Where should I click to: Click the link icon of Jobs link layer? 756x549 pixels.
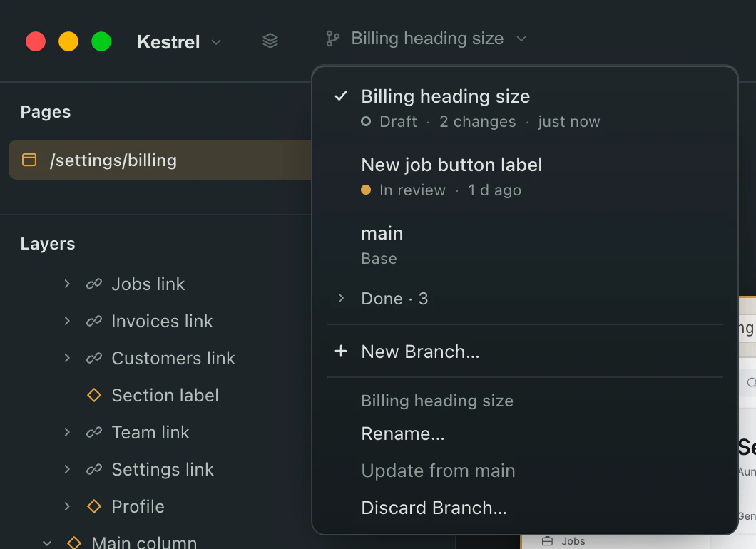[x=94, y=284]
